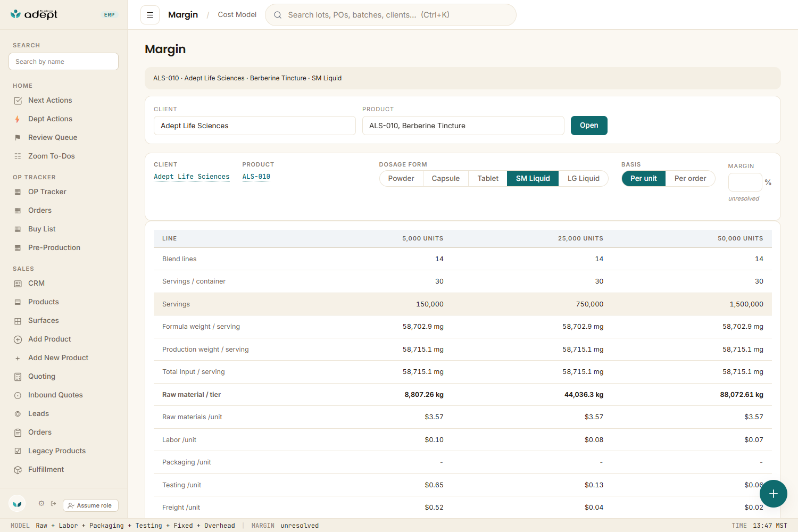The image size is (798, 532).
Task: Click the floating plus action button
Action: point(774,494)
